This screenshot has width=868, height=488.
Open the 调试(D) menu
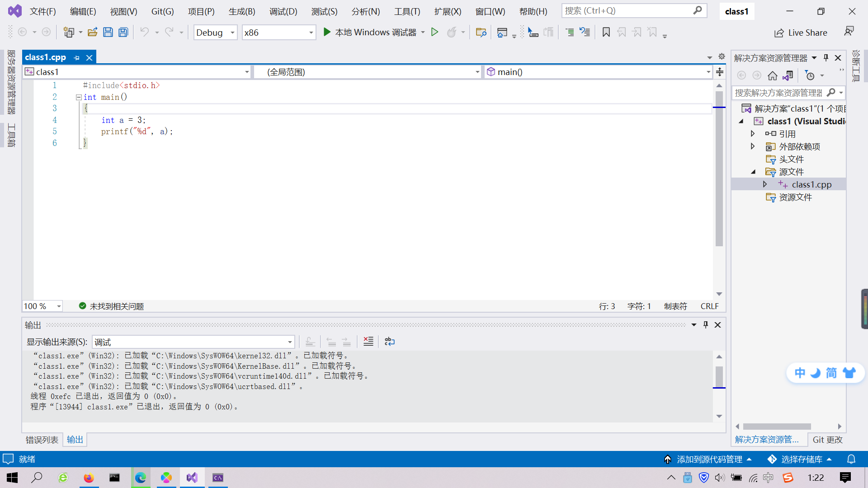[x=283, y=11]
